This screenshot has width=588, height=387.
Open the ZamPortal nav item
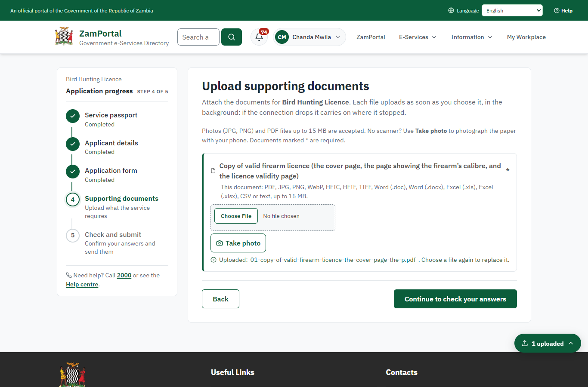[x=371, y=37]
